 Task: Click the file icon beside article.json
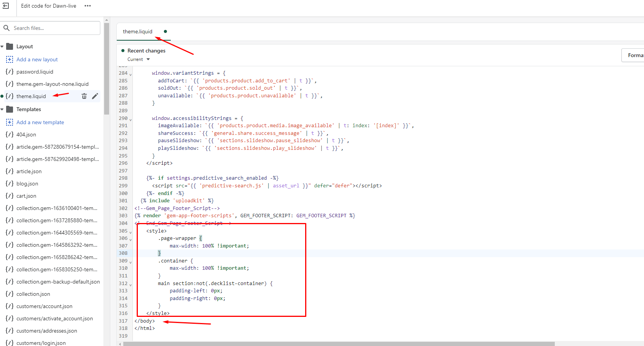click(10, 171)
